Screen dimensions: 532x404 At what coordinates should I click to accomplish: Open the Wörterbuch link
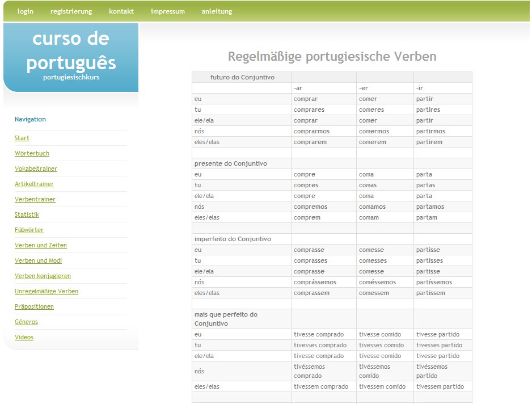[x=32, y=154]
